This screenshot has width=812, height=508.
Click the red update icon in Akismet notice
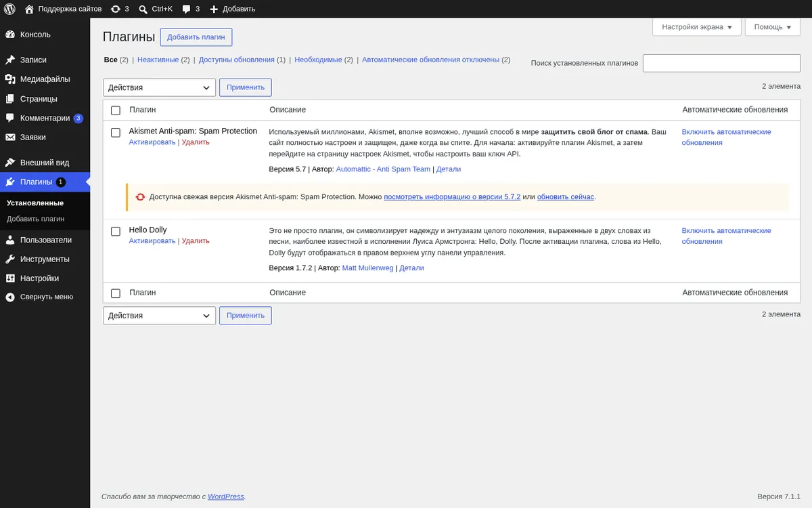tap(140, 197)
